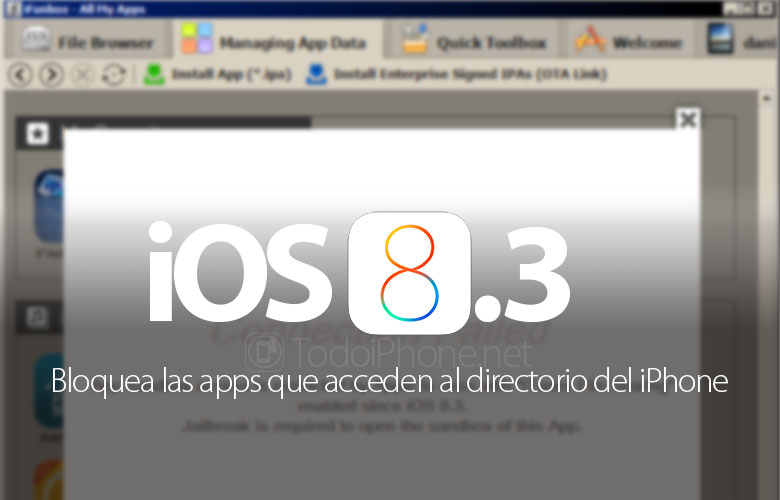Open the File Browser tab
Screen dimensions: 780x500
(x=89, y=42)
